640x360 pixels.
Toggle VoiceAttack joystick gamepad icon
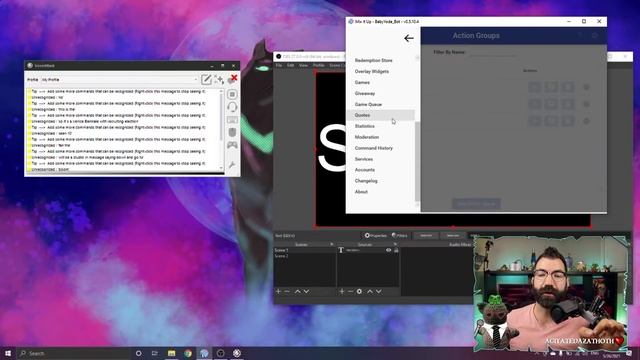(x=232, y=145)
